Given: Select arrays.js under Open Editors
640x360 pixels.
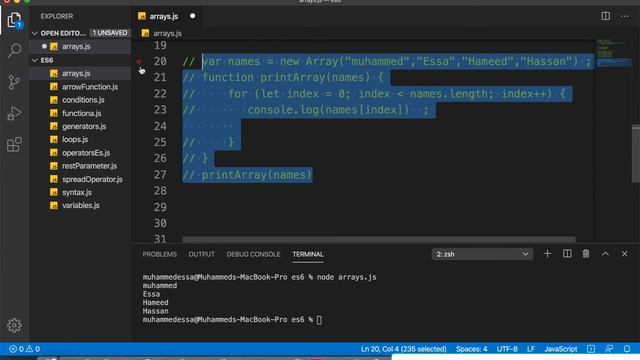Looking at the screenshot, I should [80, 47].
